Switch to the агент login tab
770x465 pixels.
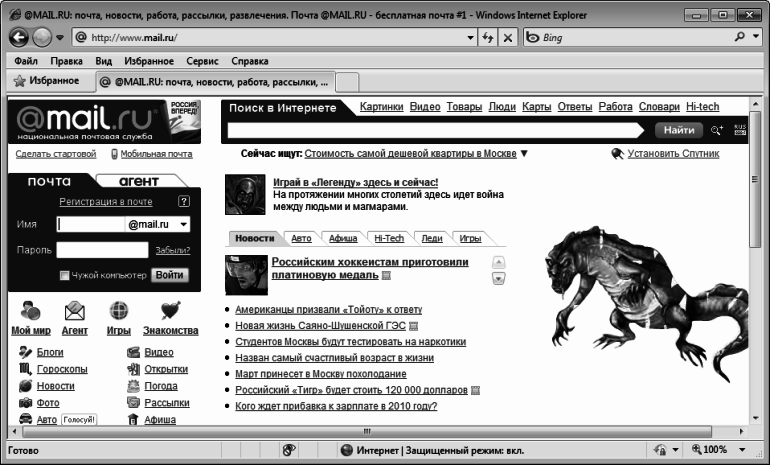pos(139,181)
